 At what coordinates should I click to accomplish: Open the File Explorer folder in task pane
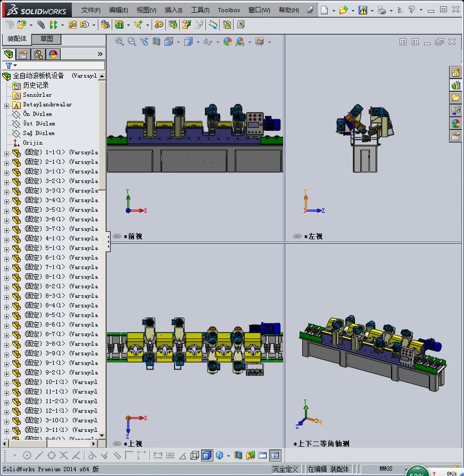pos(455,98)
